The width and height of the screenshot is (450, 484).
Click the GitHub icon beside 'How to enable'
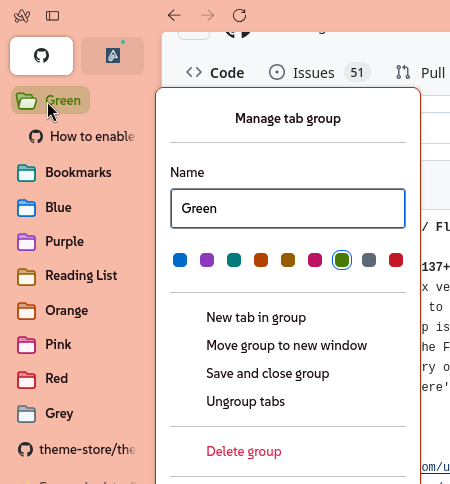point(36,137)
